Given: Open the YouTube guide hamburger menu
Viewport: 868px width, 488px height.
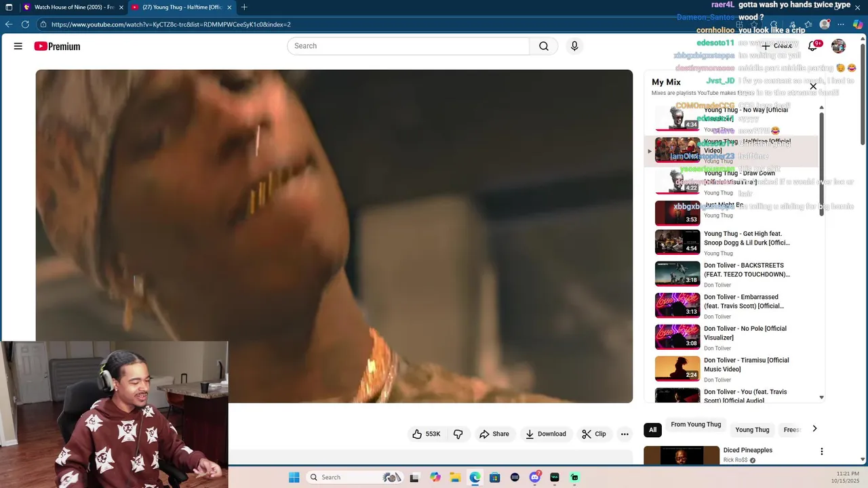Looking at the screenshot, I should (x=18, y=46).
